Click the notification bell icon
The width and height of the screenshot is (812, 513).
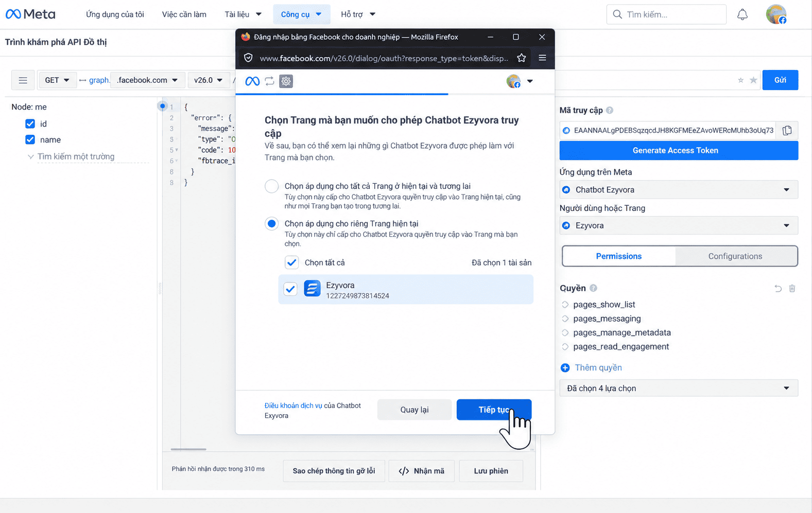(x=742, y=14)
